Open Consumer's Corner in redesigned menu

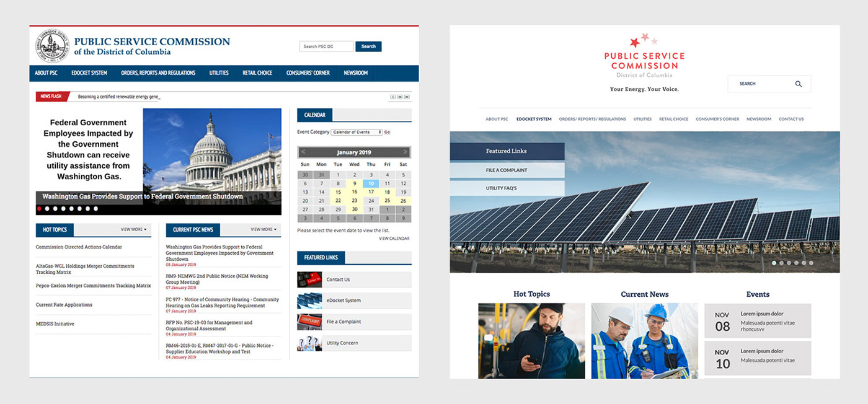click(717, 119)
